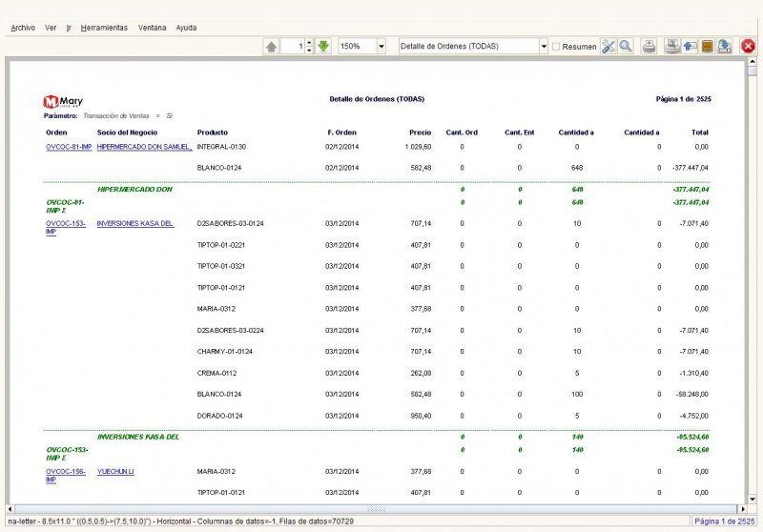Open the Detalle de Ordenes (TODAS) dropdown

tap(544, 47)
